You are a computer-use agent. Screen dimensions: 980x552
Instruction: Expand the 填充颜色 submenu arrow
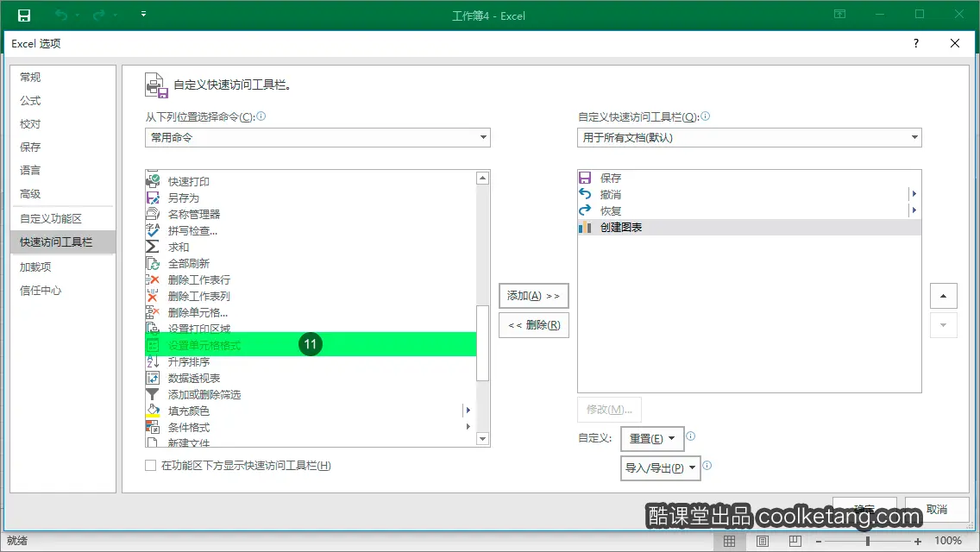(468, 410)
